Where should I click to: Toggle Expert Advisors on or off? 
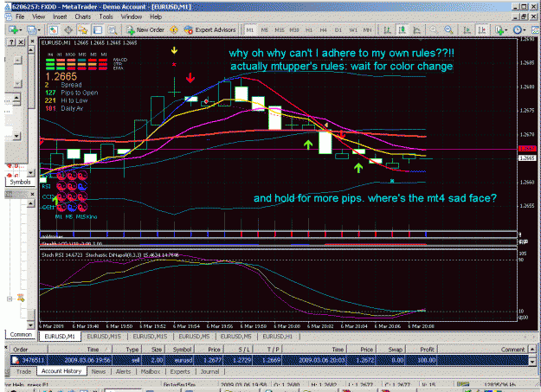point(210,30)
